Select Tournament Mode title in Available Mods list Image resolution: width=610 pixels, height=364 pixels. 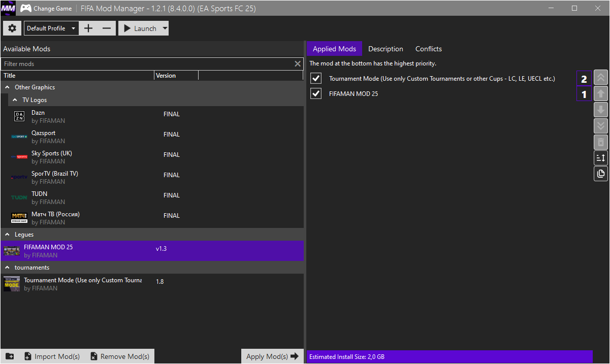pos(83,280)
